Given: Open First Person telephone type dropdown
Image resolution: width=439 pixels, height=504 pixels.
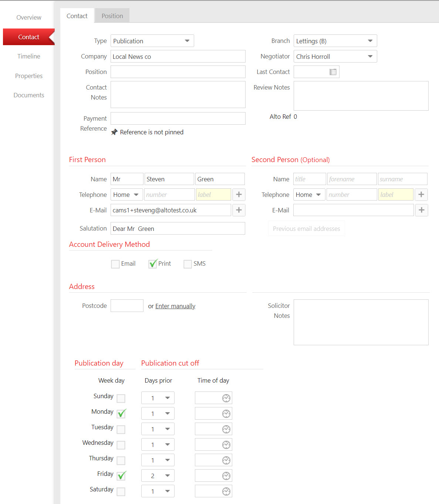Looking at the screenshot, I should point(127,195).
